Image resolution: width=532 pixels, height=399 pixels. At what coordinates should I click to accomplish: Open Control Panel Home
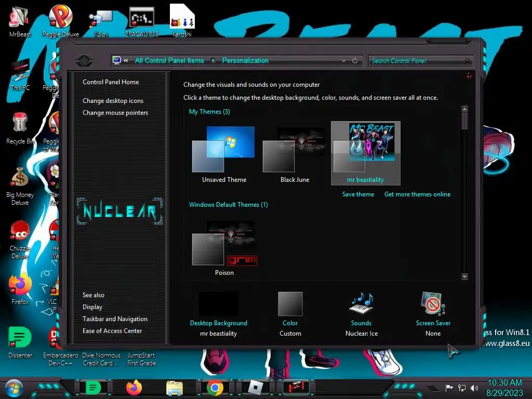click(x=111, y=82)
